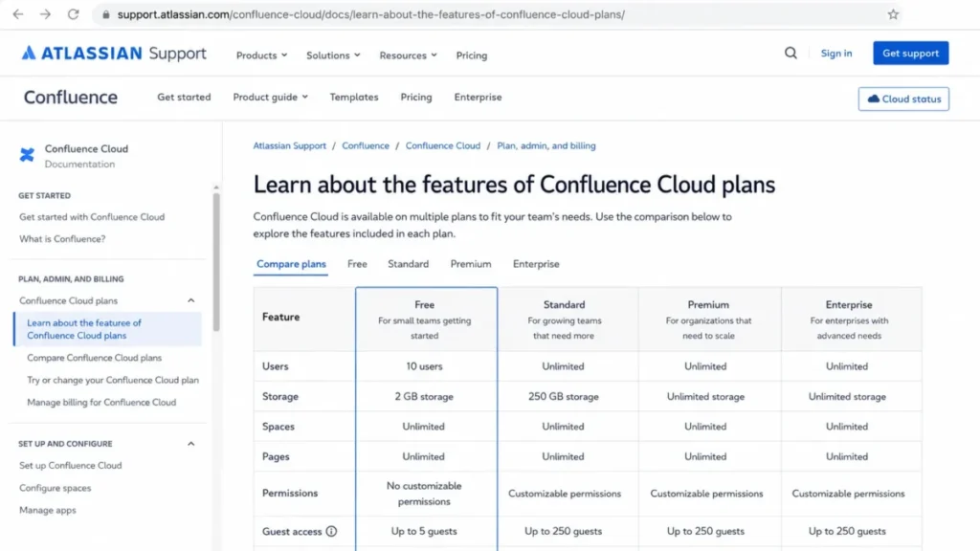
Task: Open Pricing in Confluence nav bar
Action: click(415, 97)
